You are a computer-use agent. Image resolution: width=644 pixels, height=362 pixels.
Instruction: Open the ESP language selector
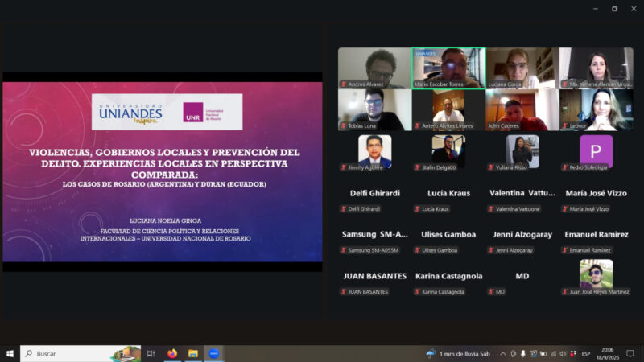(585, 353)
